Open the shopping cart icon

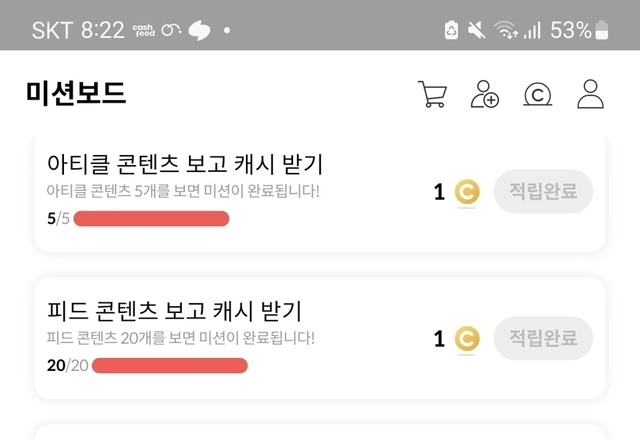tap(432, 94)
